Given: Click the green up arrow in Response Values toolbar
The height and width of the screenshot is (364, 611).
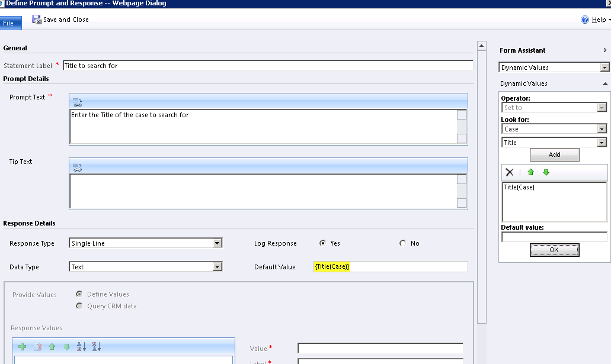Looking at the screenshot, I should [52, 346].
